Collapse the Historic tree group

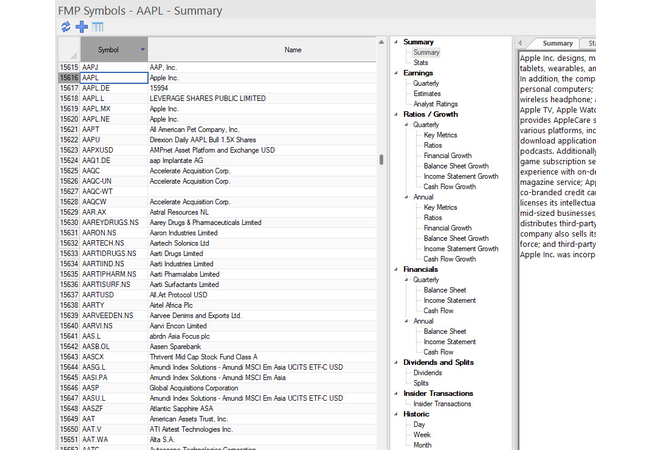pos(396,414)
